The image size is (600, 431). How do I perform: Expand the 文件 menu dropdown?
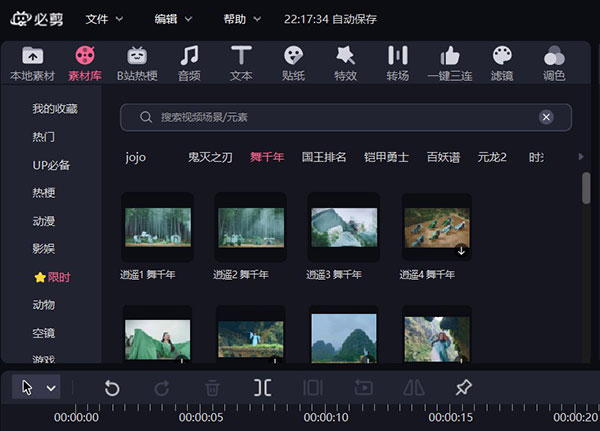coord(105,19)
